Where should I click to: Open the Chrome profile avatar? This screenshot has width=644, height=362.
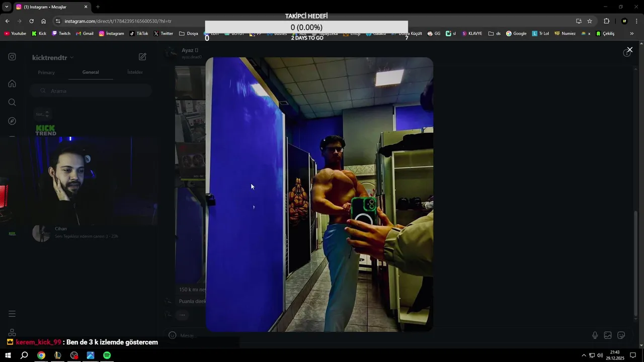[624, 21]
